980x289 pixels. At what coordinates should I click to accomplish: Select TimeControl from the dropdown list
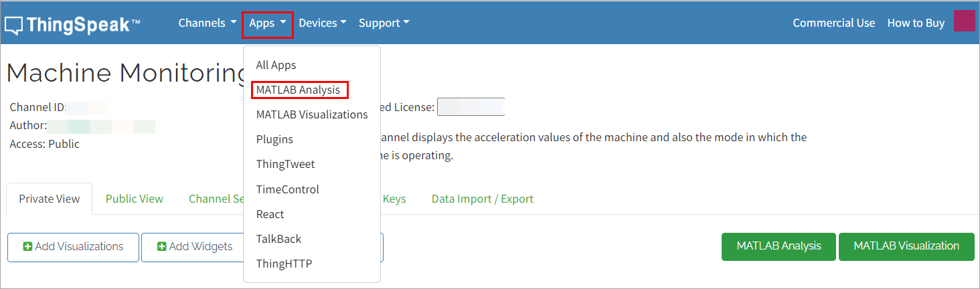point(287,189)
